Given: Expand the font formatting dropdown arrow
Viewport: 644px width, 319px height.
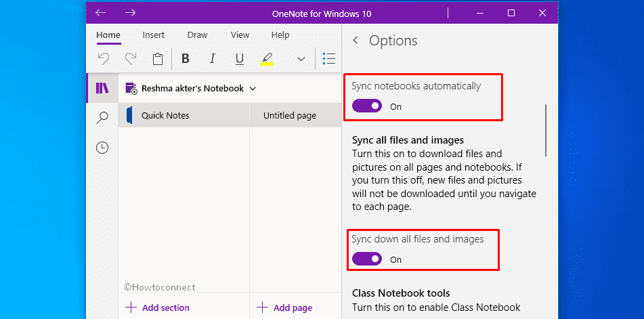Looking at the screenshot, I should point(301,59).
